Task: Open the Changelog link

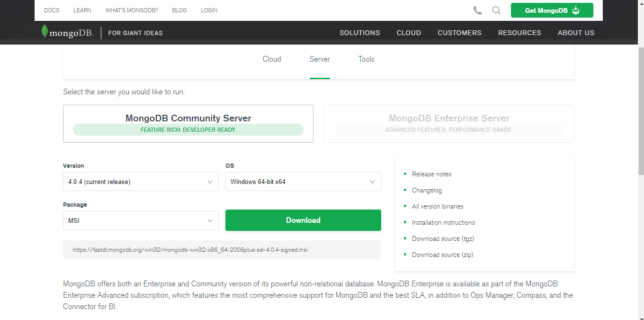Action: pos(427,190)
